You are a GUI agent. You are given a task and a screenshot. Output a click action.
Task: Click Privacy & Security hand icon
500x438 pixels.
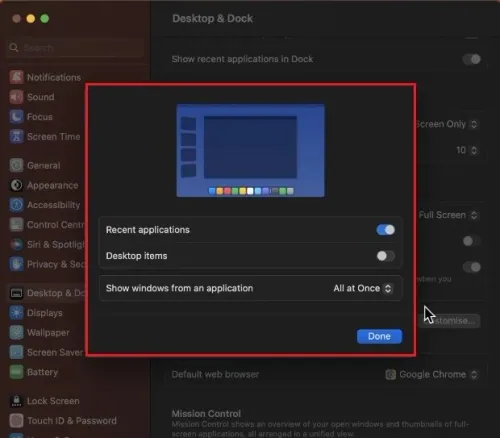pyautogui.click(x=16, y=264)
